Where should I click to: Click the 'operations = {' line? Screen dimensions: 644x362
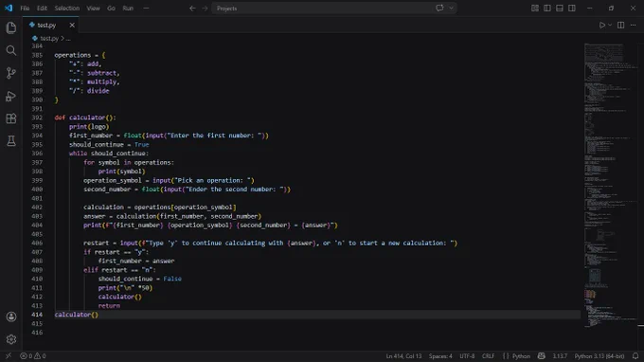coord(80,55)
